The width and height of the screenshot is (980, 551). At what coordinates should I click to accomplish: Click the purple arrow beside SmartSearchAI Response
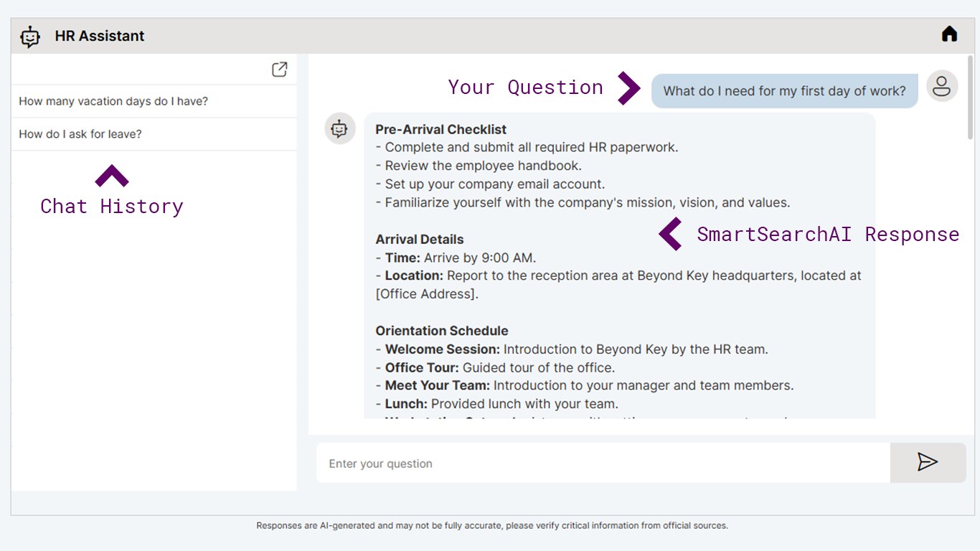pyautogui.click(x=671, y=234)
